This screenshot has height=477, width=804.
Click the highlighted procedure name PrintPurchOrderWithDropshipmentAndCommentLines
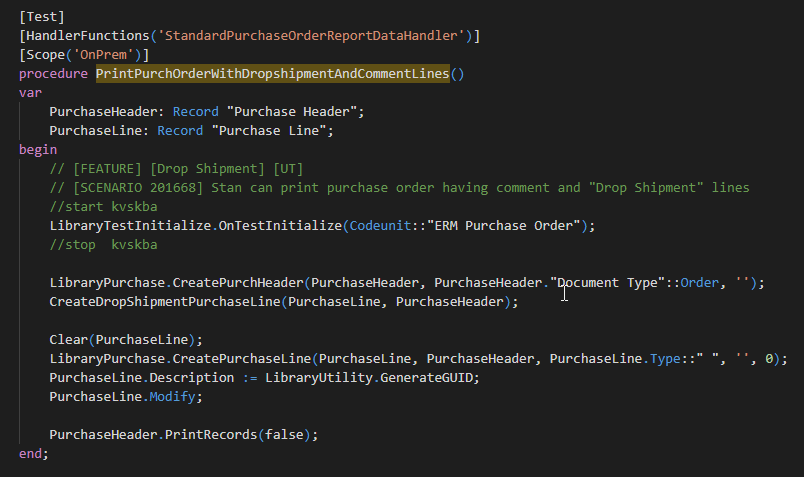click(272, 74)
